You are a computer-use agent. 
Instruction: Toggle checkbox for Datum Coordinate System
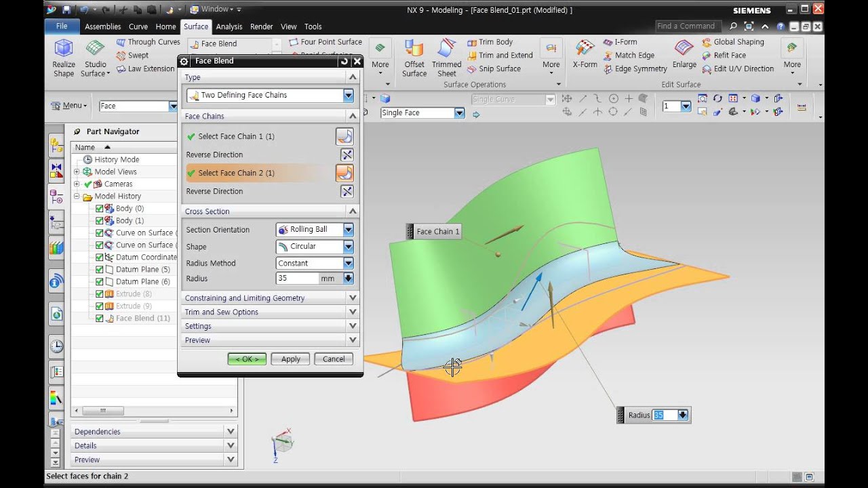tap(100, 258)
